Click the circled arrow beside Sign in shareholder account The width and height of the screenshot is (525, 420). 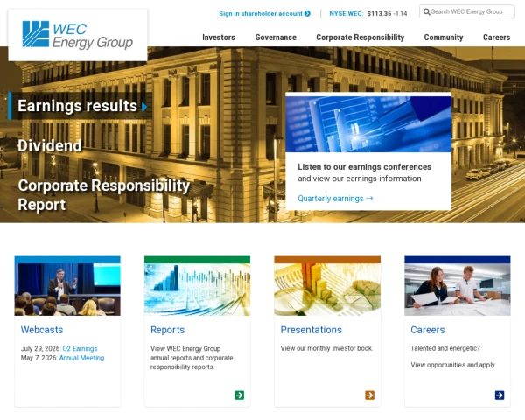click(x=307, y=13)
